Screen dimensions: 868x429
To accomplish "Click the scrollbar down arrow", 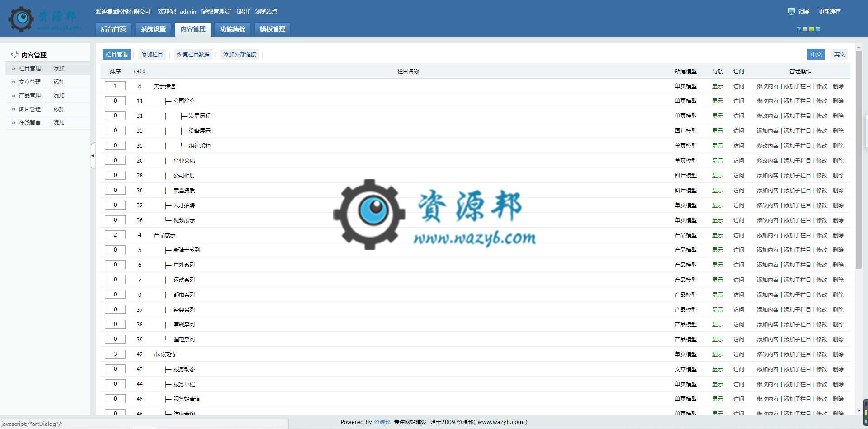I will [859, 411].
